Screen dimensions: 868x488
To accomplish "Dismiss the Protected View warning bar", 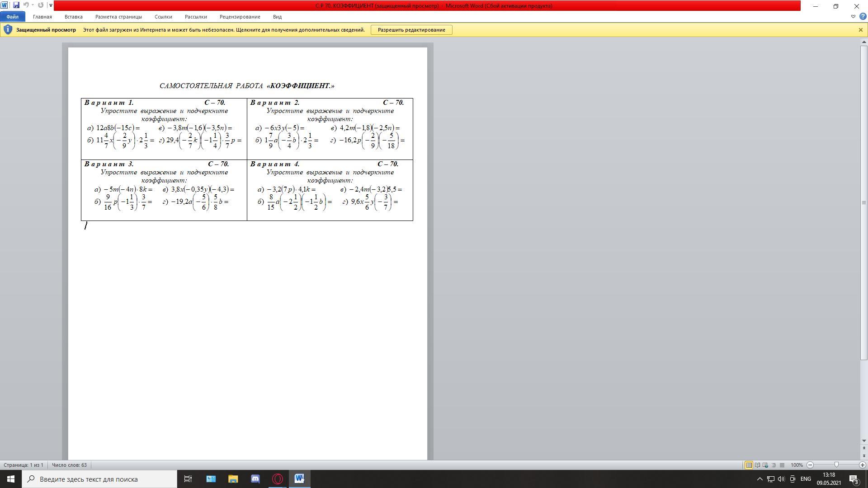I will tap(860, 30).
